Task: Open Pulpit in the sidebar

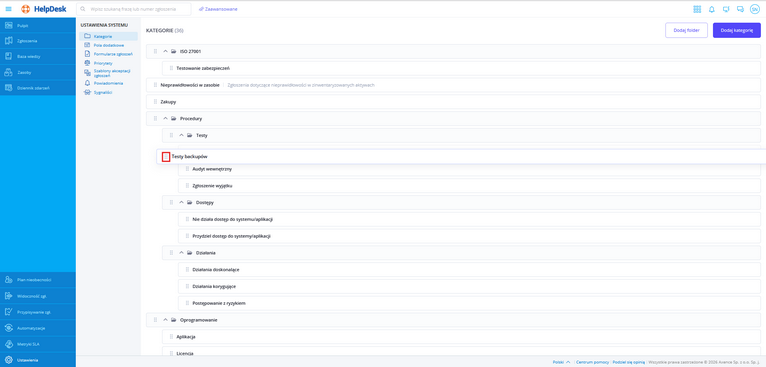Action: tap(38, 25)
